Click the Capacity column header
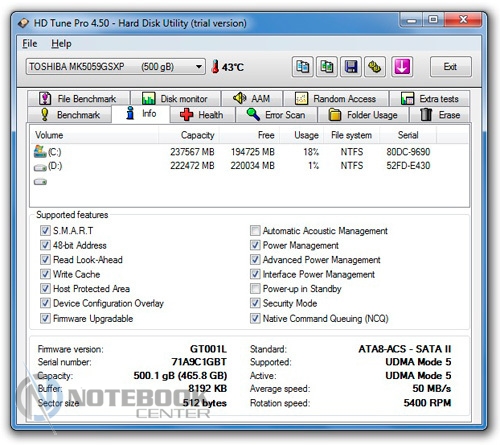The image size is (500, 445). coord(189,135)
